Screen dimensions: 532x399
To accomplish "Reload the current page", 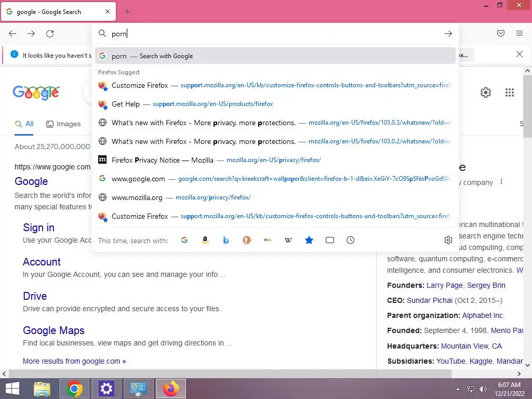I will (50, 34).
